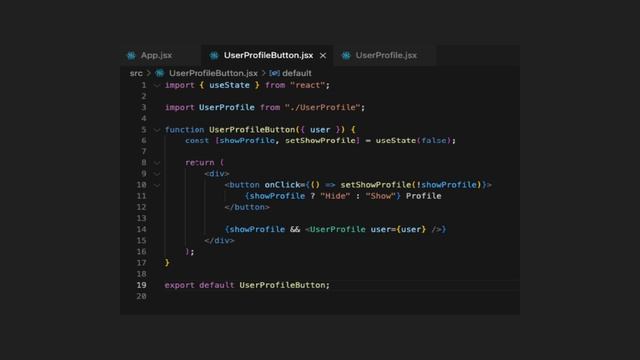Click the user parameter on line 5

[x=320, y=129]
